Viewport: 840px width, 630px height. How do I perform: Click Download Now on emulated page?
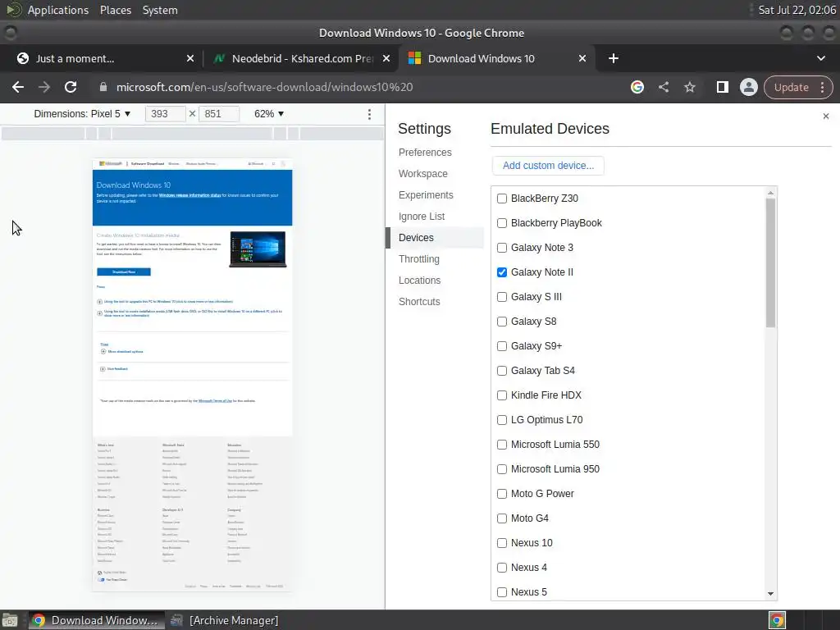pos(124,272)
